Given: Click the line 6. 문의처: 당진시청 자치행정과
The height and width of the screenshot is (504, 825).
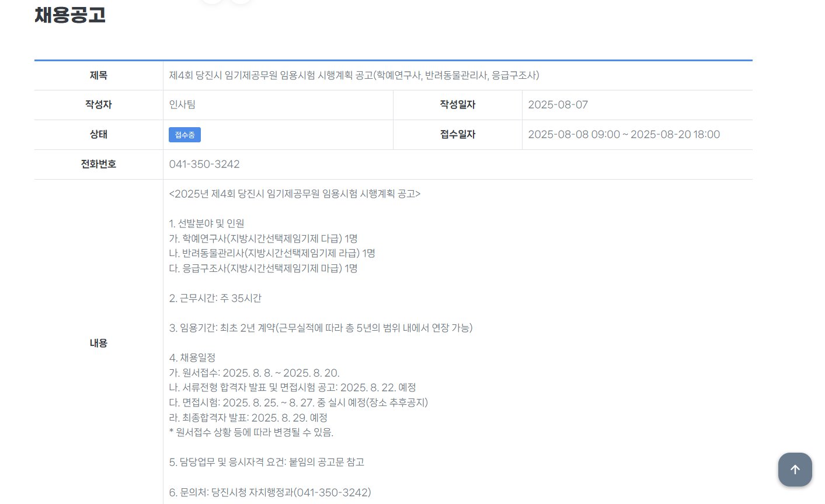Looking at the screenshot, I should [270, 492].
